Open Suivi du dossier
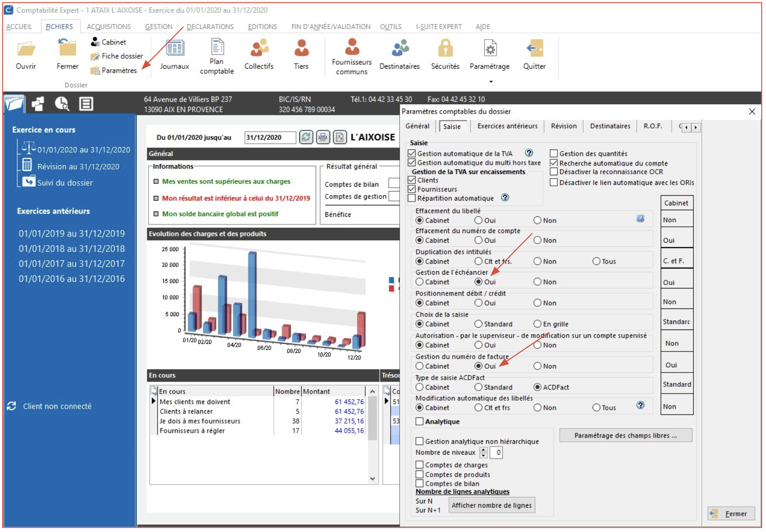766x532 pixels. tap(65, 182)
